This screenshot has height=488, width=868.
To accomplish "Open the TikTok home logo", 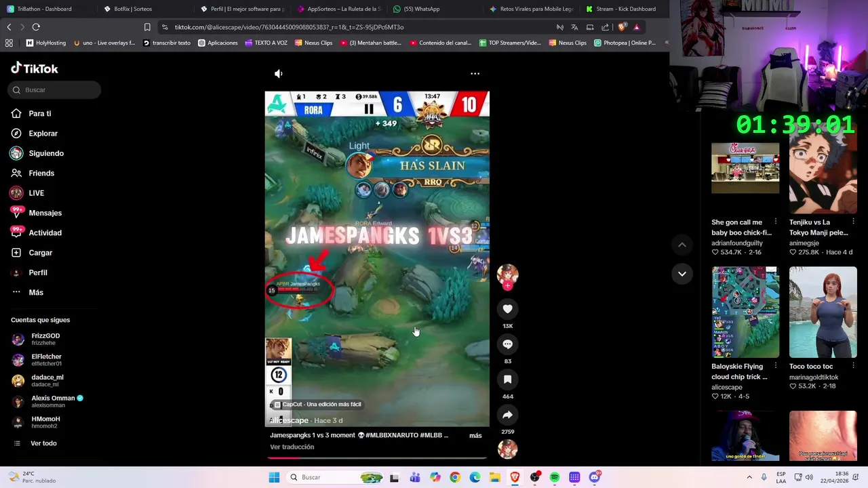I will click(x=35, y=68).
